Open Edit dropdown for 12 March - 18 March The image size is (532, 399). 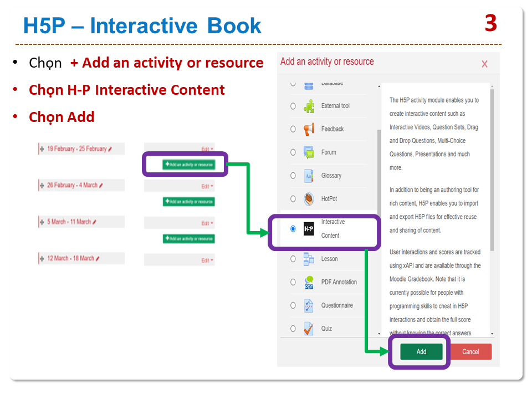click(207, 260)
